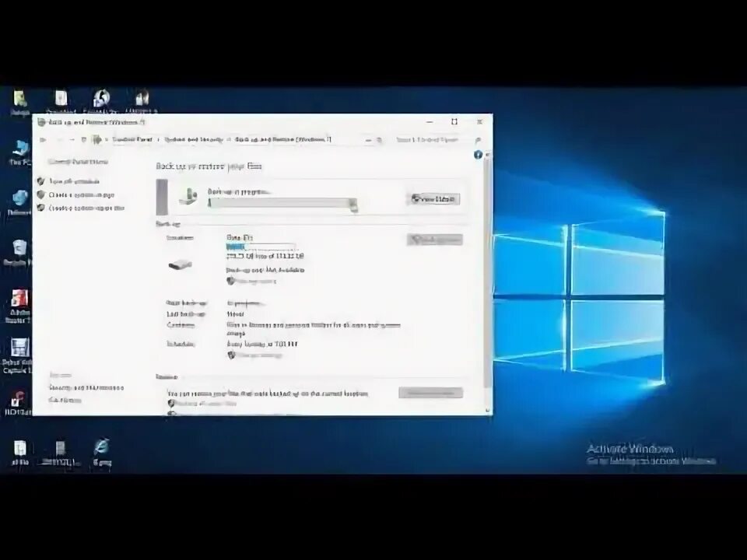Open Security and Maintenance link
This screenshot has width=747, height=560.
pos(86,387)
